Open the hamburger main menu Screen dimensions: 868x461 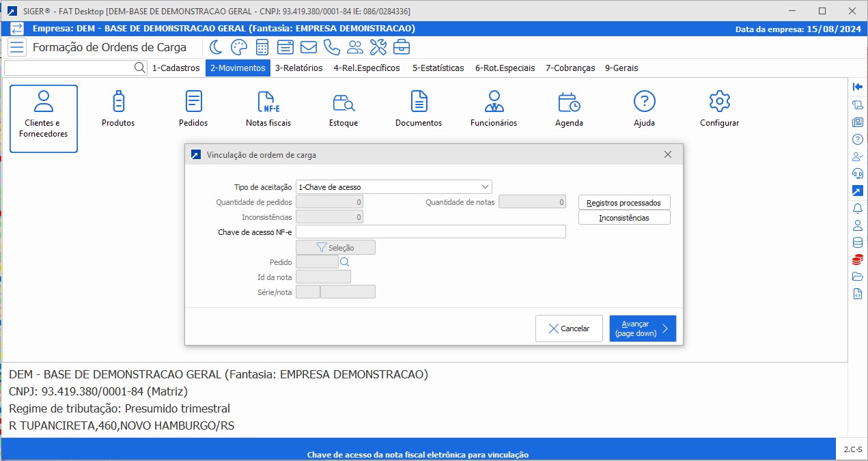[x=17, y=47]
